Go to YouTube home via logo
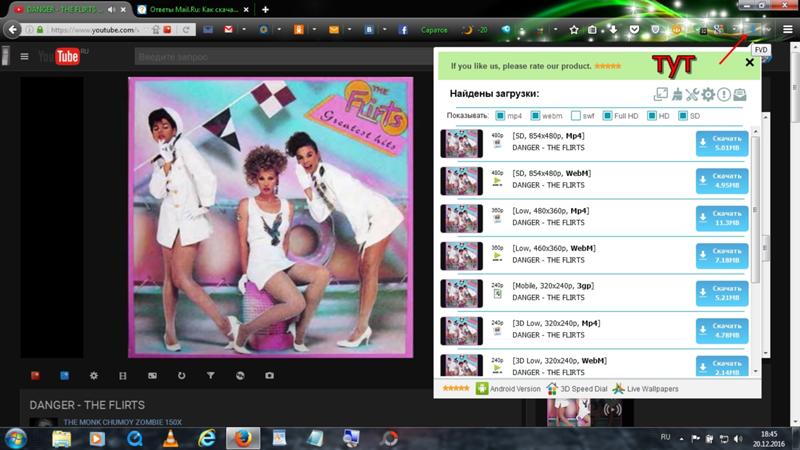800x450 pixels. 62,56
